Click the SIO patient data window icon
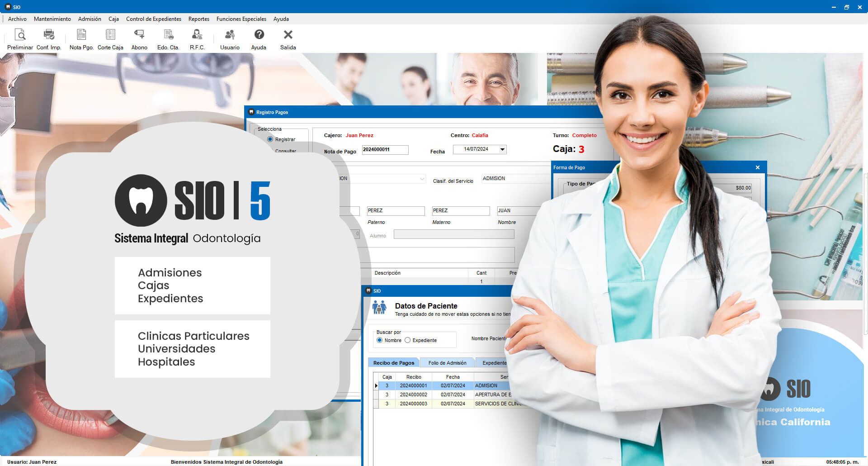868x466 pixels. [368, 290]
